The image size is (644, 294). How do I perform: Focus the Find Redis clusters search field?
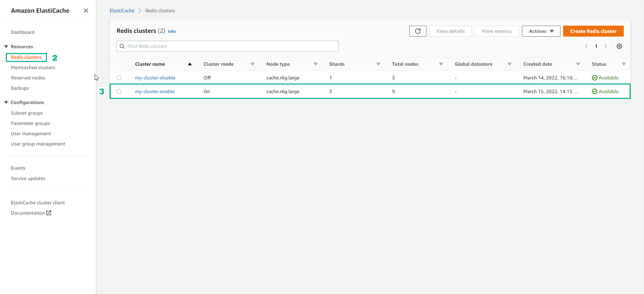pos(228,46)
